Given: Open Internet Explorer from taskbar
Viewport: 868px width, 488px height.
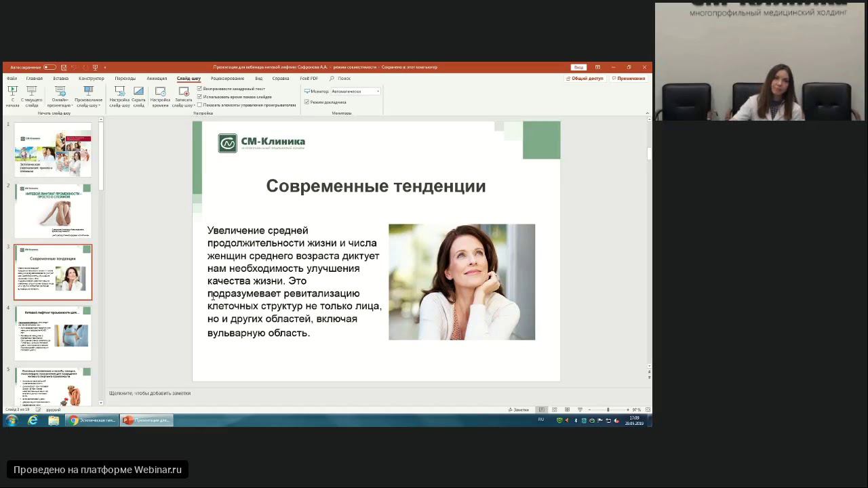Looking at the screenshot, I should [33, 420].
